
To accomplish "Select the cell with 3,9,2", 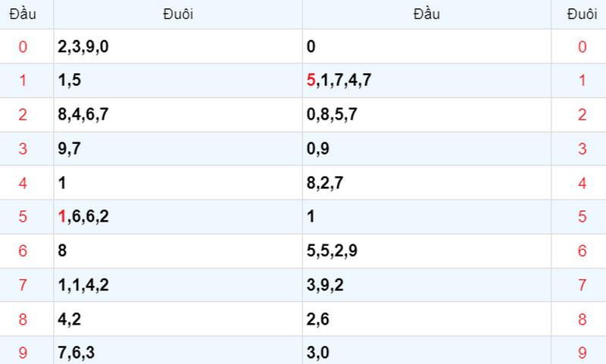I will coord(426,285).
